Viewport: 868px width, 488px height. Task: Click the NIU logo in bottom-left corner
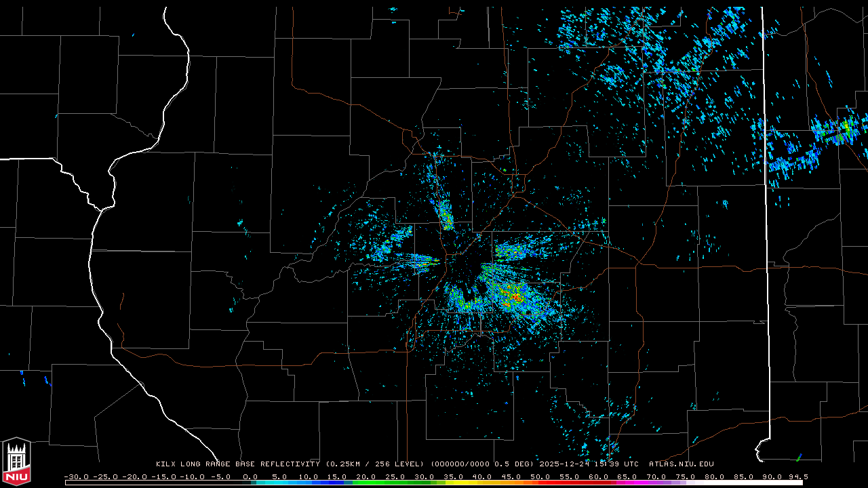tap(16, 462)
